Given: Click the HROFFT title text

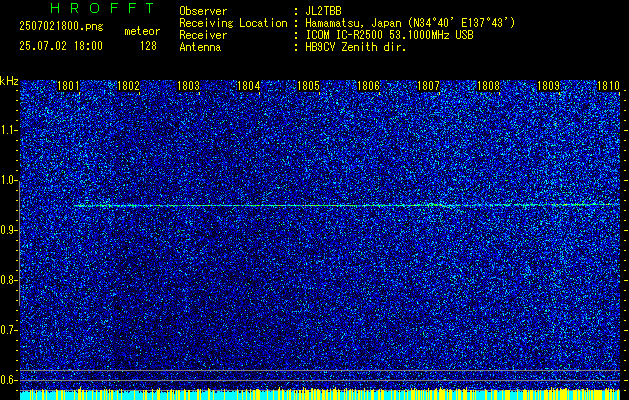Looking at the screenshot, I should click(x=103, y=8).
